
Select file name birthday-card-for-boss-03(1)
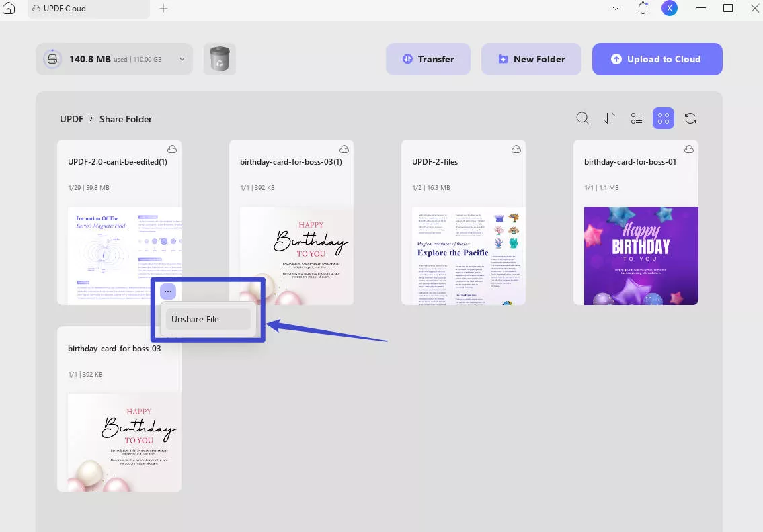[290, 162]
